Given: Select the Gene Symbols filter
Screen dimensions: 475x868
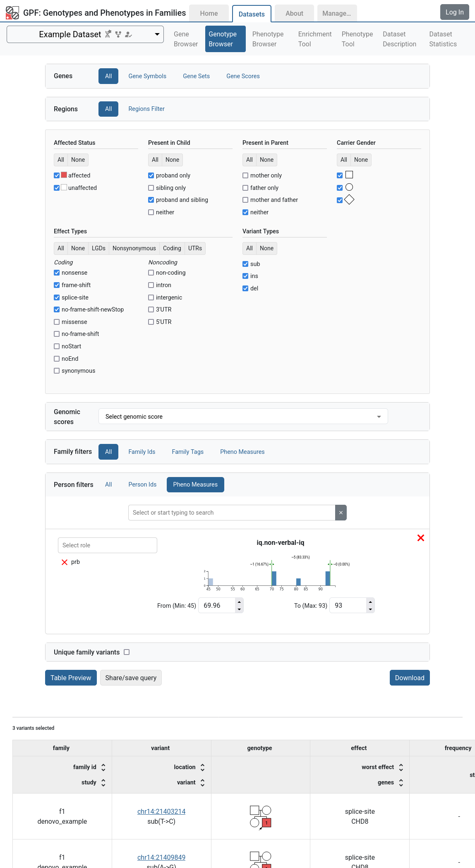Looking at the screenshot, I should click(147, 76).
